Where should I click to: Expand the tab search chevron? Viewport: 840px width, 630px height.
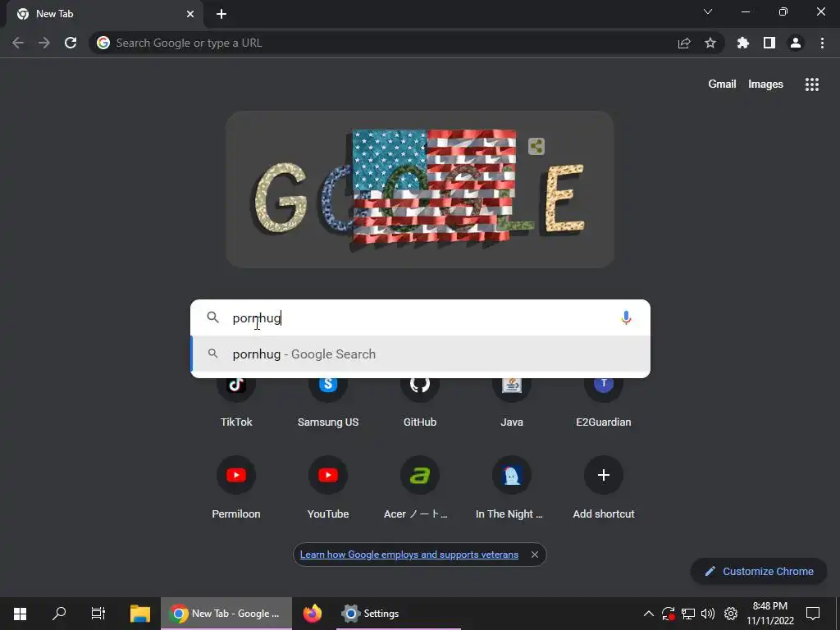[x=708, y=11]
